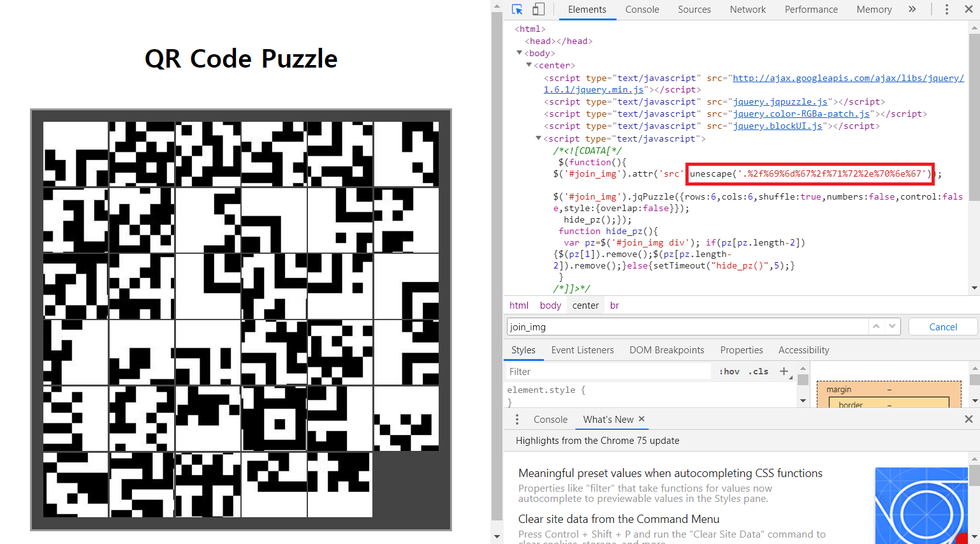Collapse the inline script node triangle

point(538,138)
